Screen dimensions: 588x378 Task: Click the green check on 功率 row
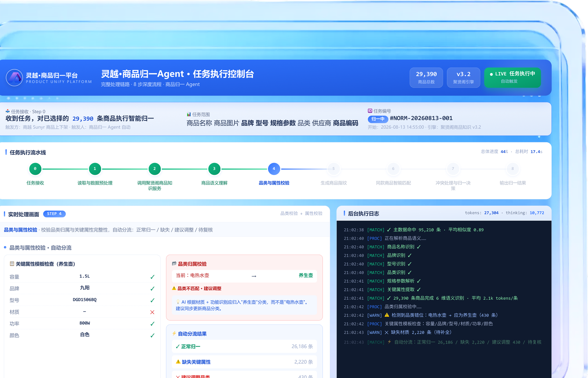(152, 324)
